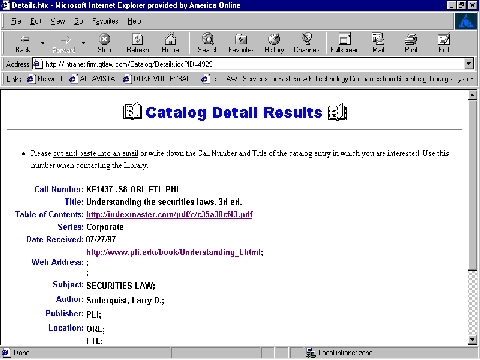The height and width of the screenshot is (360, 480).
Task: Click the scroll down arrow of page scrollbar
Action: tap(472, 340)
